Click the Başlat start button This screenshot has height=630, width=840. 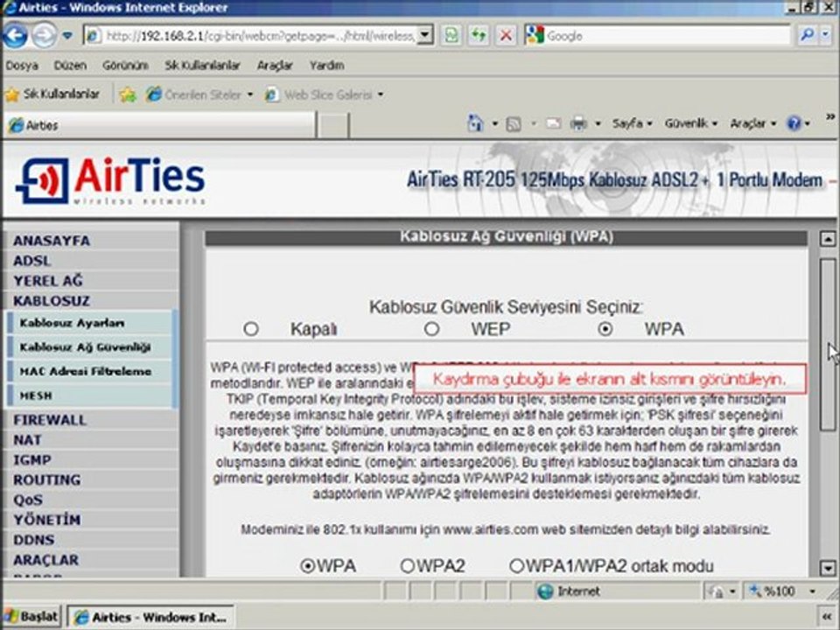pyautogui.click(x=32, y=617)
